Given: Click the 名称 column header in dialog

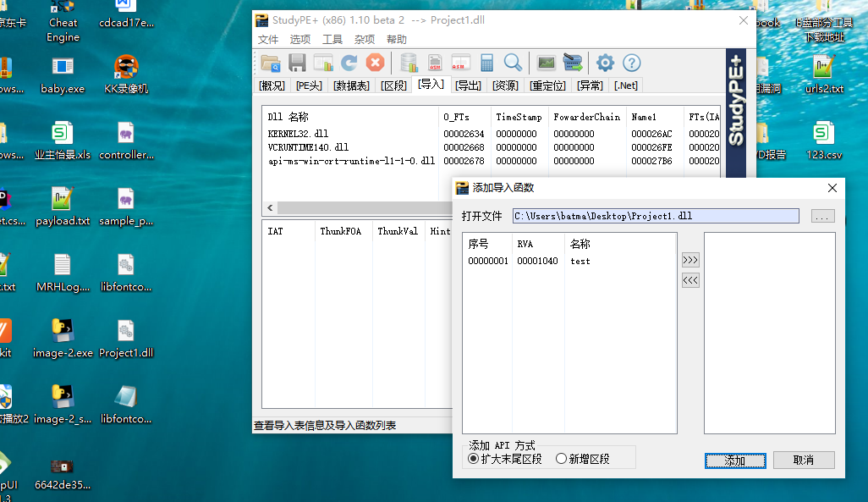Looking at the screenshot, I should point(620,244).
